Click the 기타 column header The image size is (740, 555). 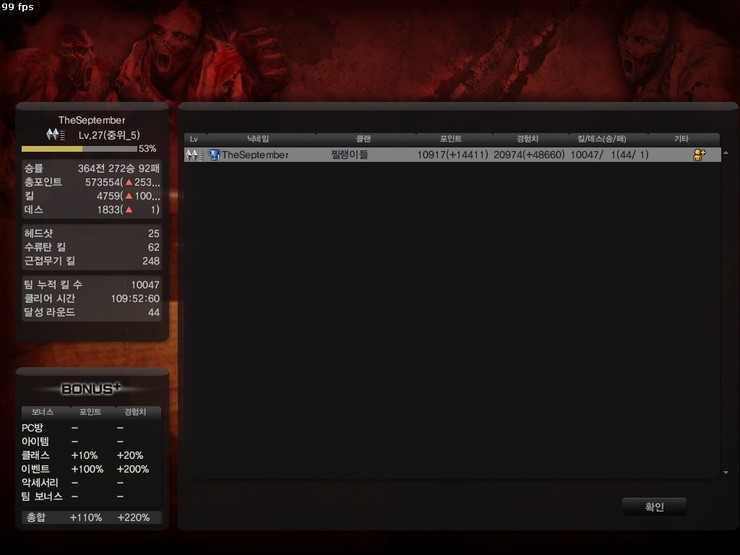[x=681, y=139]
